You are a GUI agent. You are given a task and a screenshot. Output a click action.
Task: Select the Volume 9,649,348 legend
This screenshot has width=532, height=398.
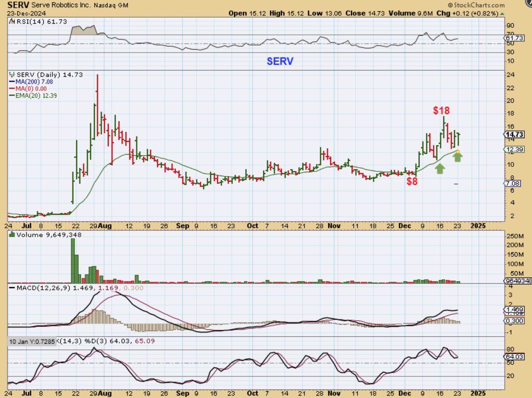coord(45,235)
